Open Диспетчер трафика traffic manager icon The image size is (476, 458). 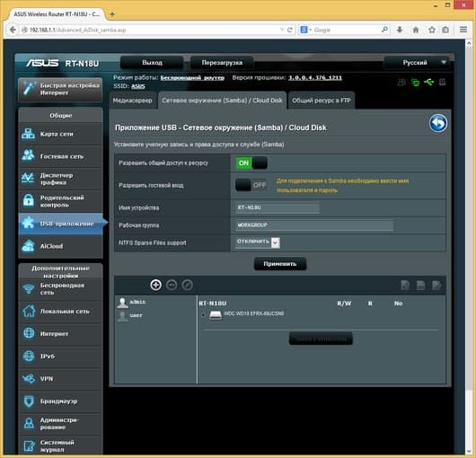pyautogui.click(x=28, y=179)
